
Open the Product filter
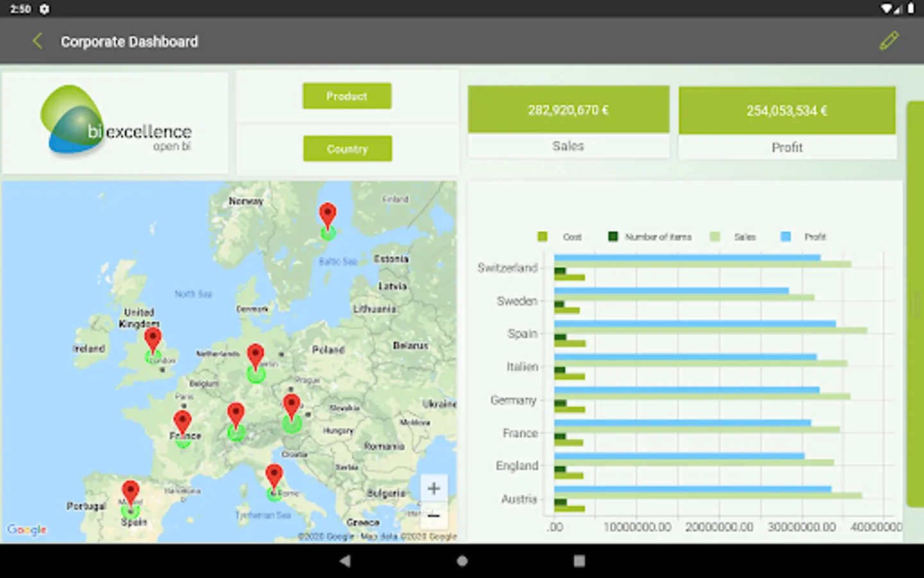coord(346,96)
